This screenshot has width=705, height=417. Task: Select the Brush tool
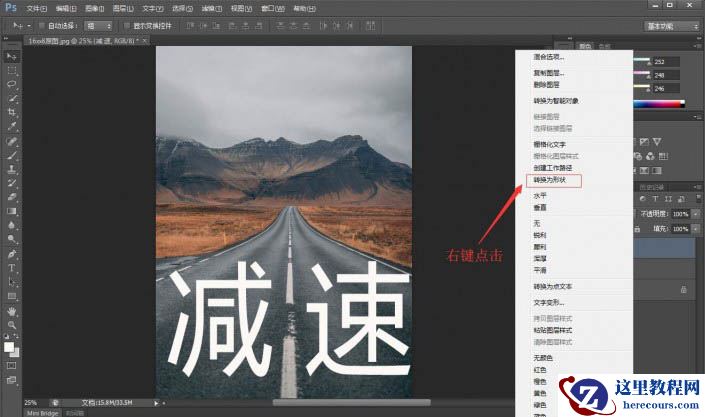[x=12, y=155]
